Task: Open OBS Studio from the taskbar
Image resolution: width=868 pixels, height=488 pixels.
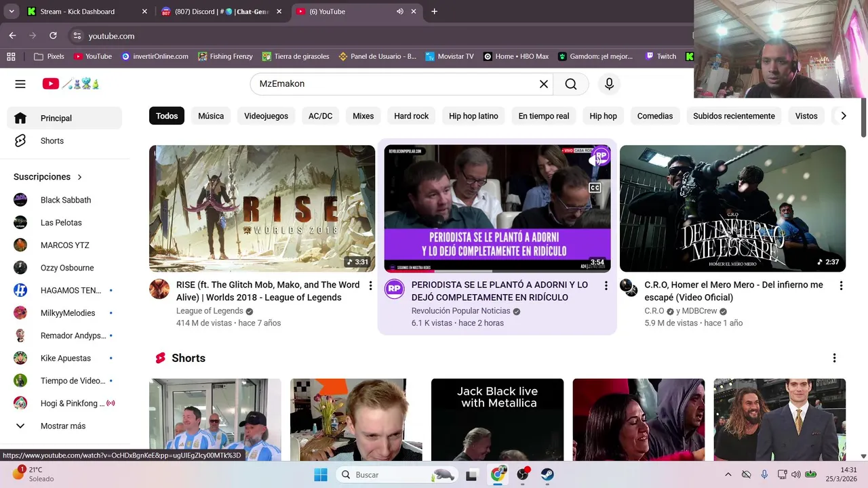Action: (x=523, y=474)
